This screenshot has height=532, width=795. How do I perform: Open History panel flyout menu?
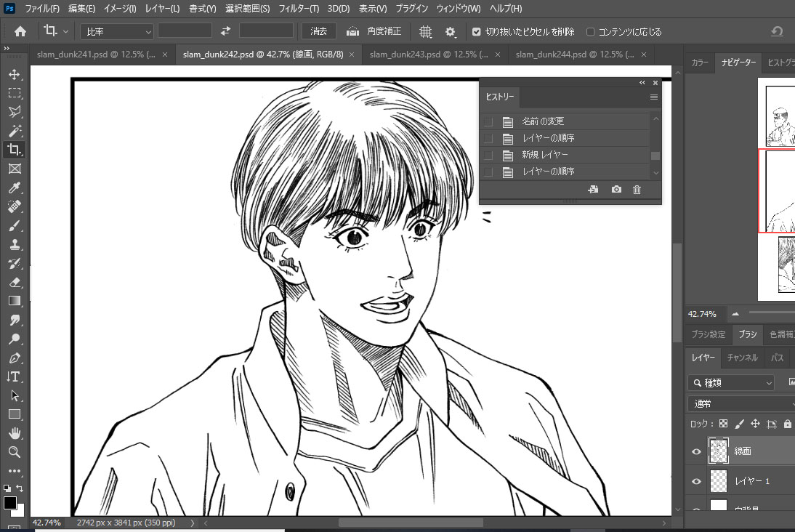[x=654, y=97]
